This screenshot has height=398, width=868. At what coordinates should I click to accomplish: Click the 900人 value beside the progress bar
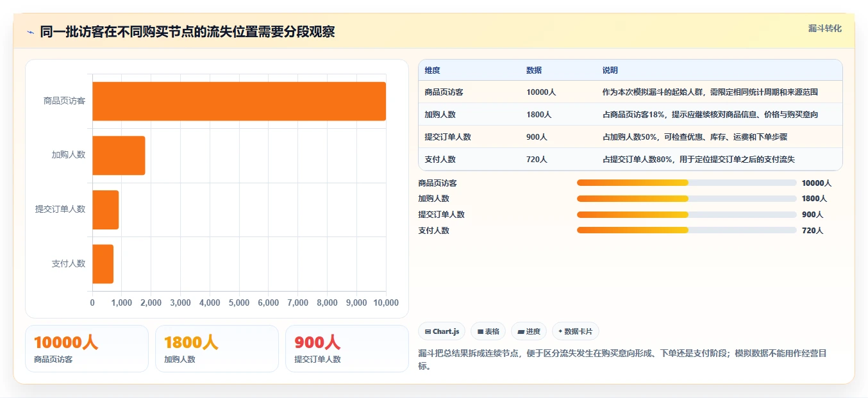(813, 215)
